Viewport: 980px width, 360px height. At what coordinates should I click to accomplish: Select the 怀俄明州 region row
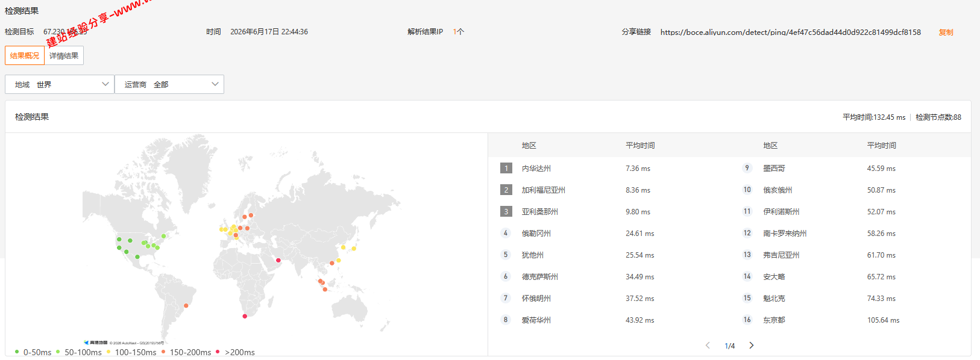tap(609, 298)
